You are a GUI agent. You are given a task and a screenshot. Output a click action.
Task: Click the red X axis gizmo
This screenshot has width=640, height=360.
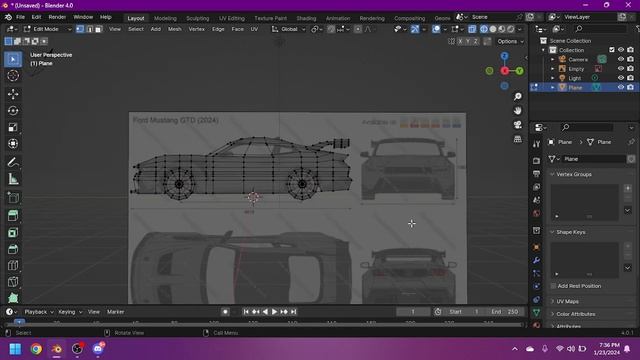coord(505,71)
